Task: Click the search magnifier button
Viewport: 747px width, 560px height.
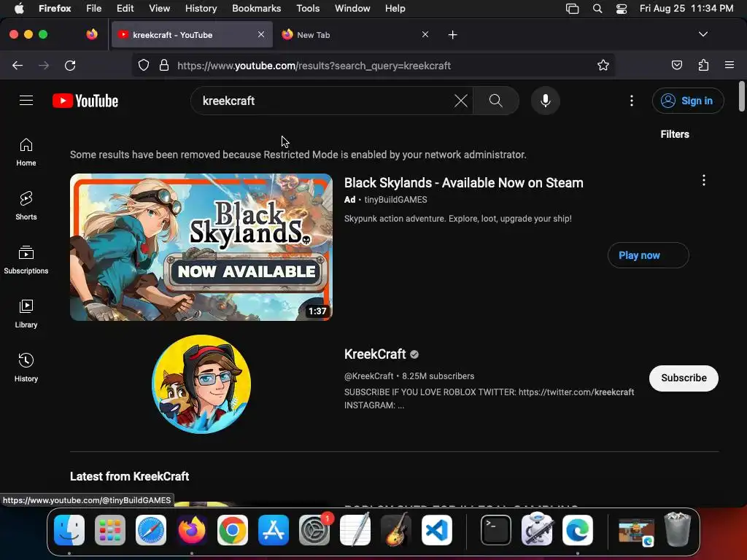Action: (x=496, y=101)
